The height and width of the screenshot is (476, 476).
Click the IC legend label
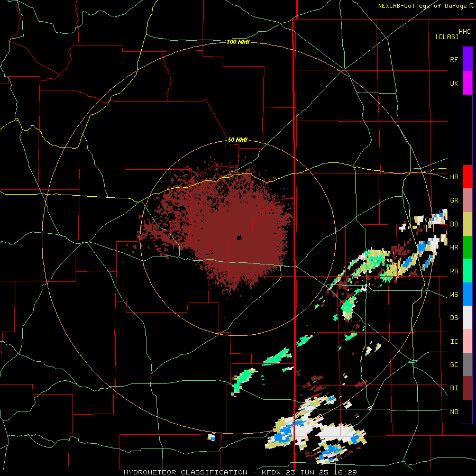[x=454, y=342]
